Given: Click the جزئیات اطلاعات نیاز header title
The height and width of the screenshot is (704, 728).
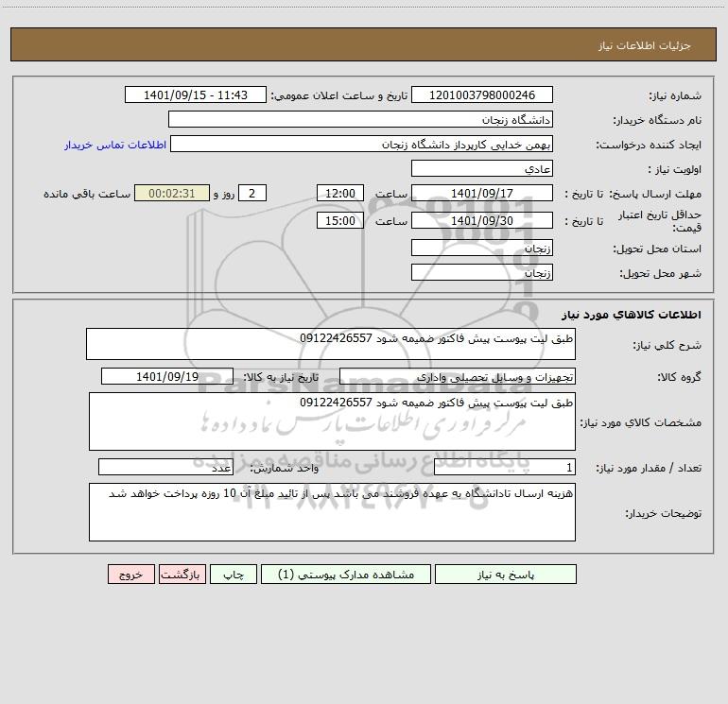Looking at the screenshot, I should click(645, 45).
